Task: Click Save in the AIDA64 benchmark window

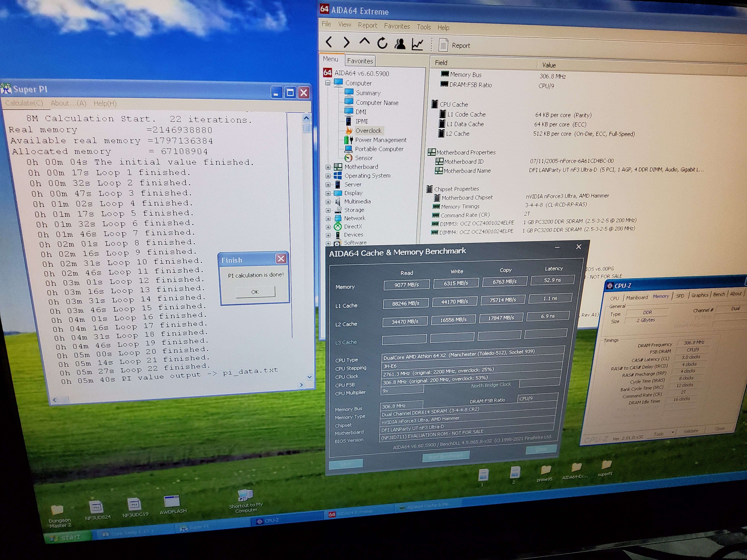Action: point(346,464)
